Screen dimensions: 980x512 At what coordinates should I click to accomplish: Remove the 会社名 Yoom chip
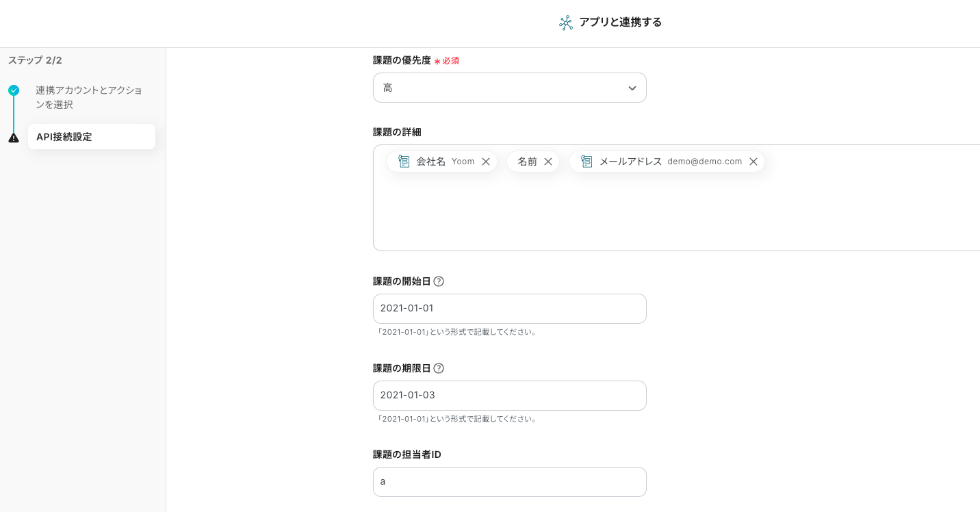coord(486,162)
